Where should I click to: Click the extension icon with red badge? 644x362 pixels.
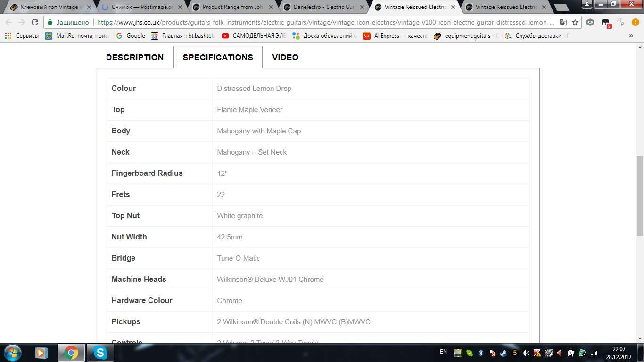pyautogui.click(x=606, y=23)
